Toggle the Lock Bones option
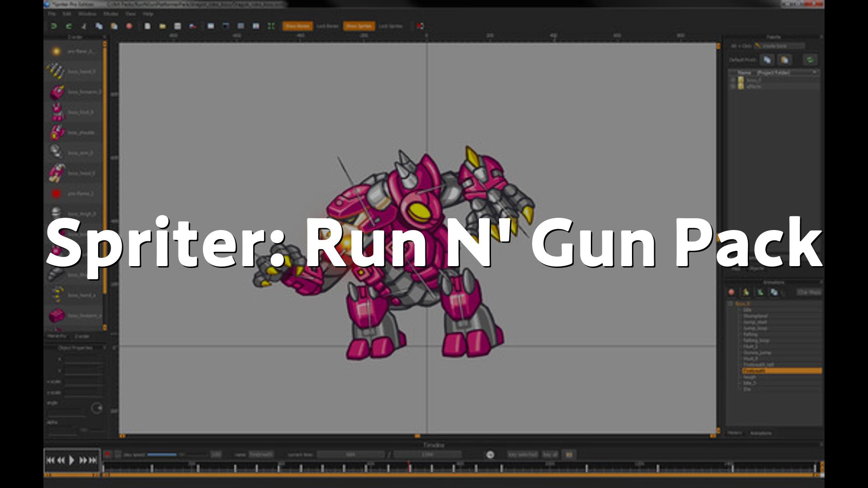 (x=327, y=26)
